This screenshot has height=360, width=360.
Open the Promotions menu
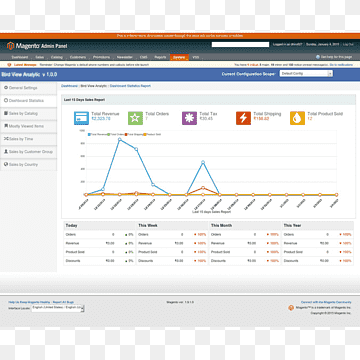coord(101,57)
